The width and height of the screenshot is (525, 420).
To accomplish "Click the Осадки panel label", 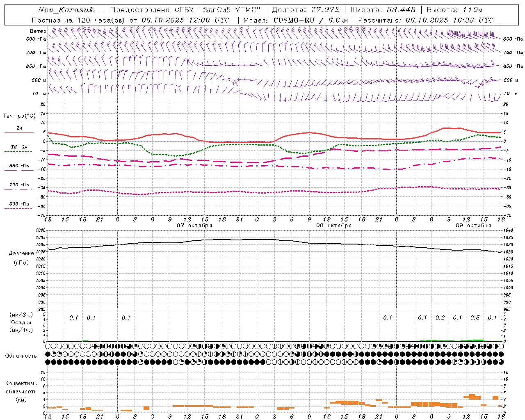I will 21,322.
